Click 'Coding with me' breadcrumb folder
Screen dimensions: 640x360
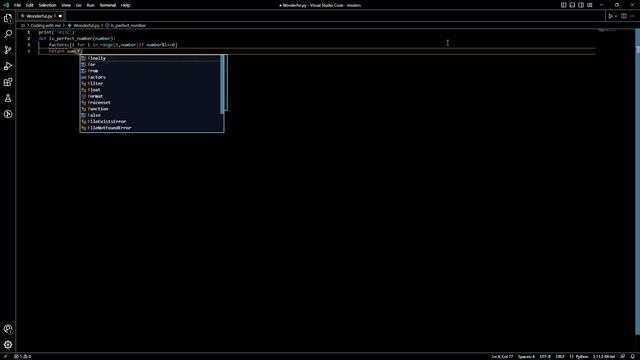45,25
